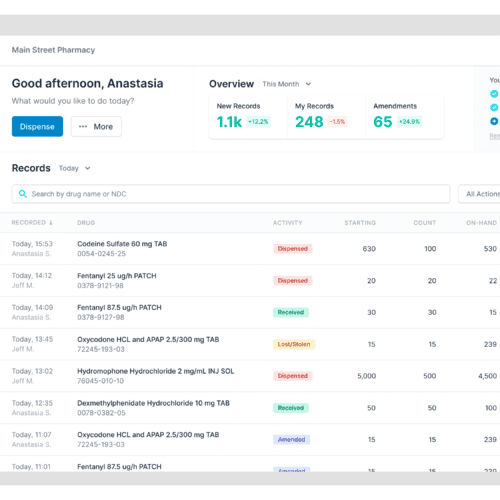The width and height of the screenshot is (500, 500).
Task: Click NDC 76045-010-10
Action: [x=100, y=381]
